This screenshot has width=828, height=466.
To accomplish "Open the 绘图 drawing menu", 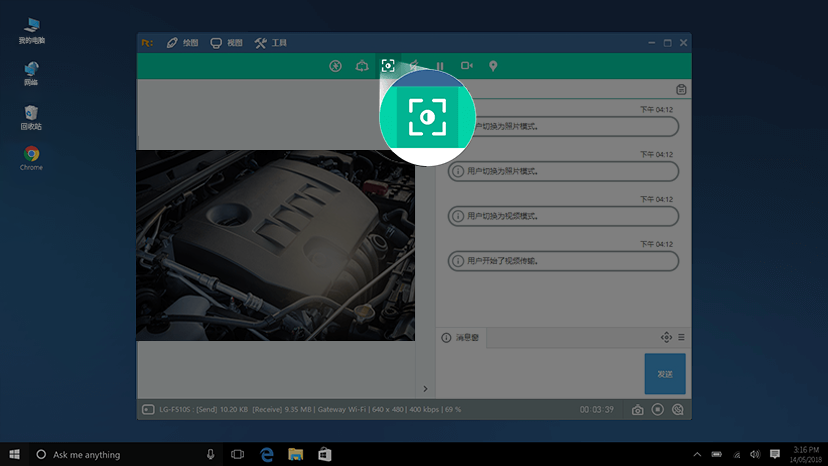I will tap(182, 43).
